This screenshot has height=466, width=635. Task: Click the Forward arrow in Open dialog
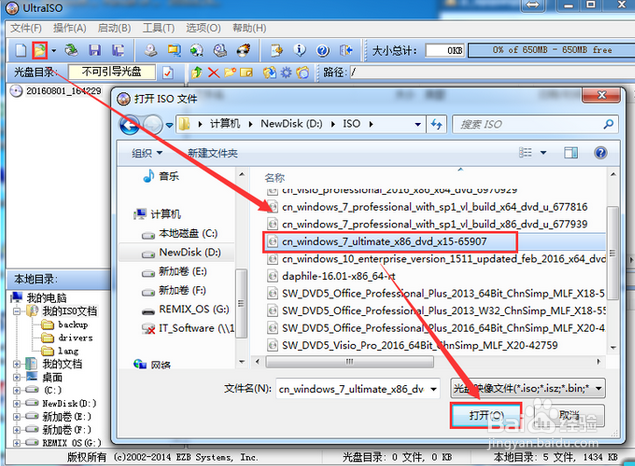[x=153, y=124]
